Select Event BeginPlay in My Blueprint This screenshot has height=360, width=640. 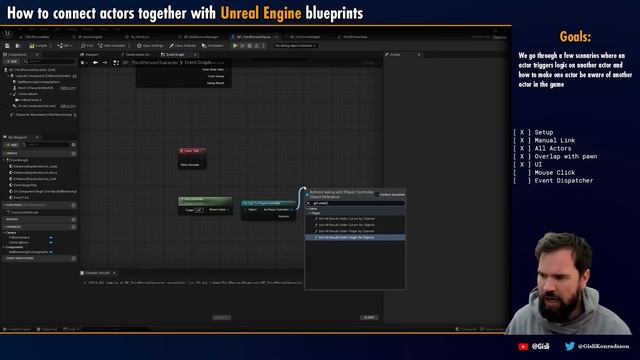(23, 185)
